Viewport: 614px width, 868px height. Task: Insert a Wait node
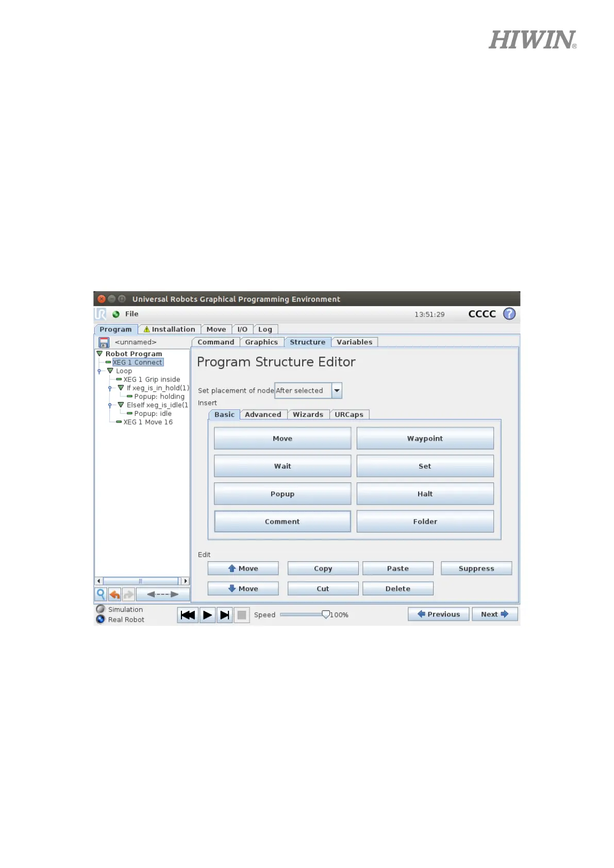tap(283, 466)
